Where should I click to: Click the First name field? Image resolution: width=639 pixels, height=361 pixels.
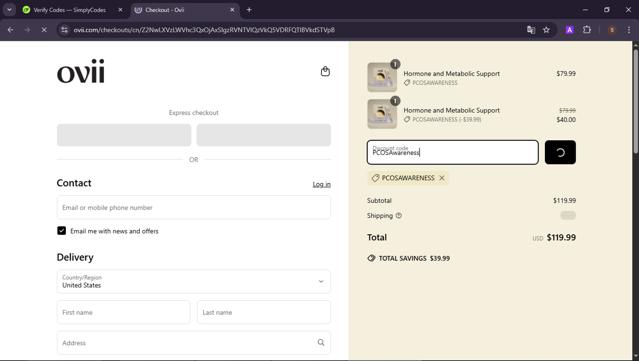[123, 312]
